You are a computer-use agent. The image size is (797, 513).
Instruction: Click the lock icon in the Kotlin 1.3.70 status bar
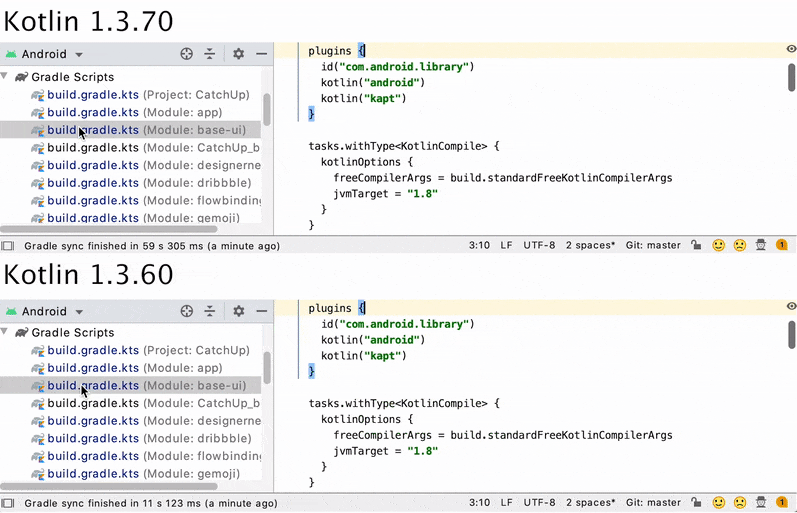696,246
